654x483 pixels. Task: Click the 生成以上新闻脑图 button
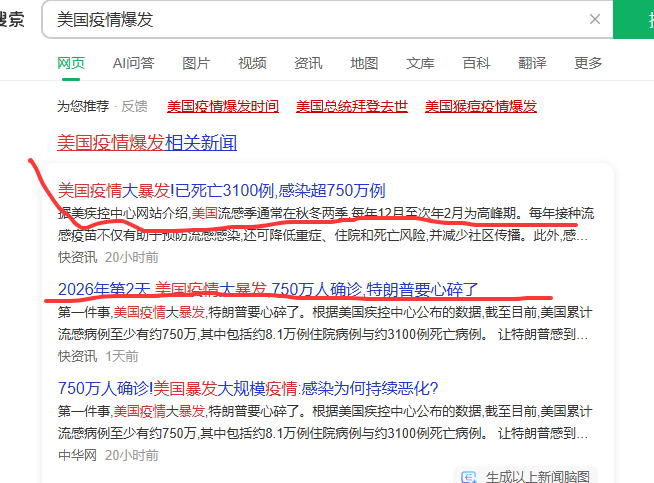[x=526, y=475]
